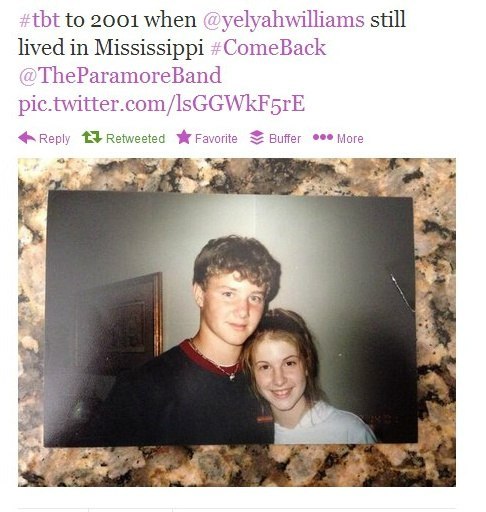Open the #tbt hashtag link
The width and height of the screenshot is (486, 512).
point(39,20)
